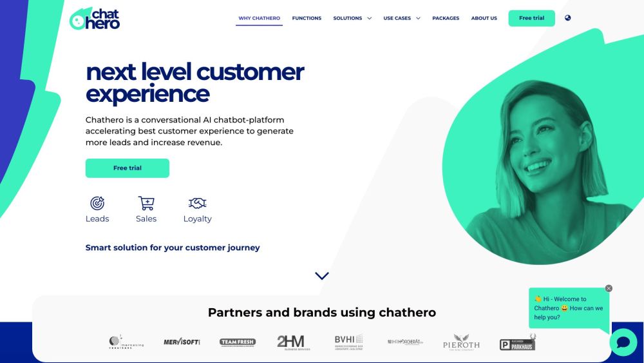The height and width of the screenshot is (363, 644).
Task: Close the chat welcome popup
Action: (x=609, y=288)
